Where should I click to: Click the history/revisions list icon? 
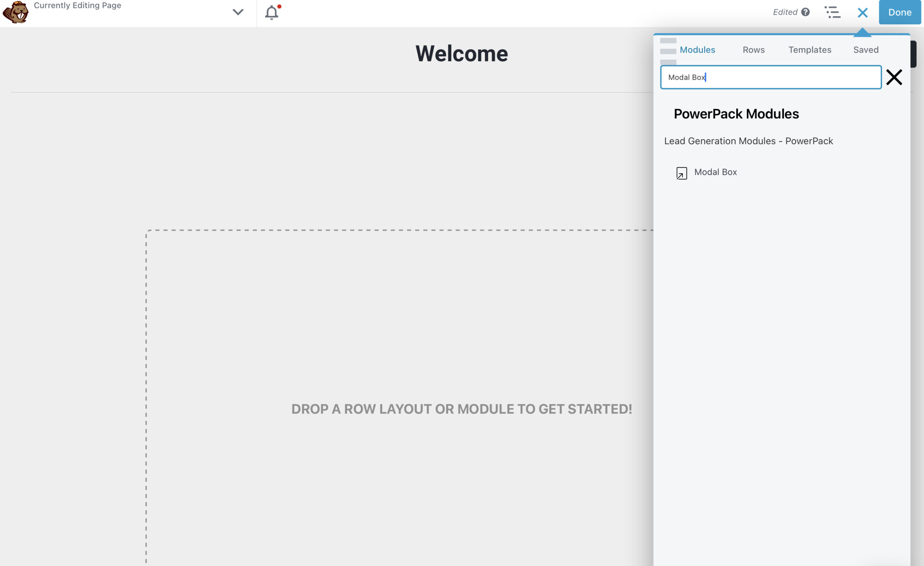click(832, 12)
